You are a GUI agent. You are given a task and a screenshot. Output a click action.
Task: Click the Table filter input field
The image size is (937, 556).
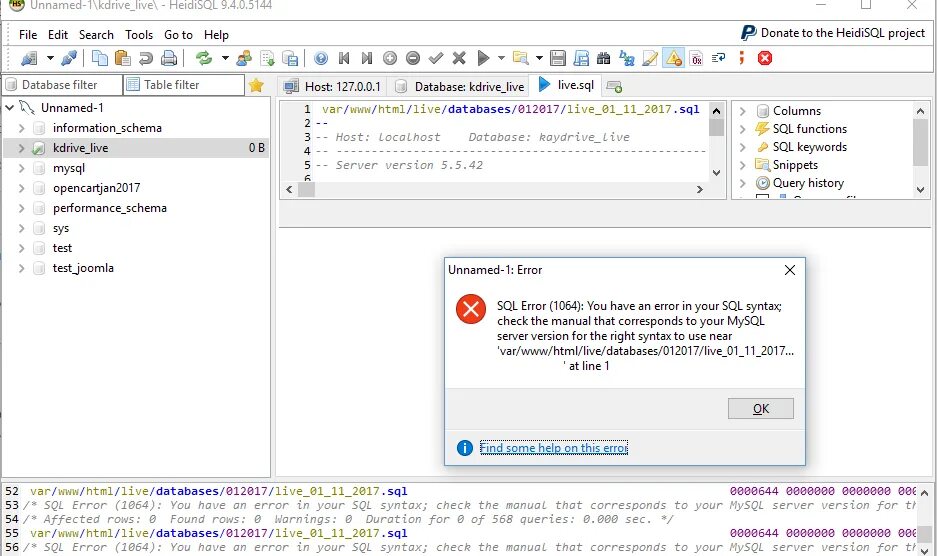(x=184, y=85)
